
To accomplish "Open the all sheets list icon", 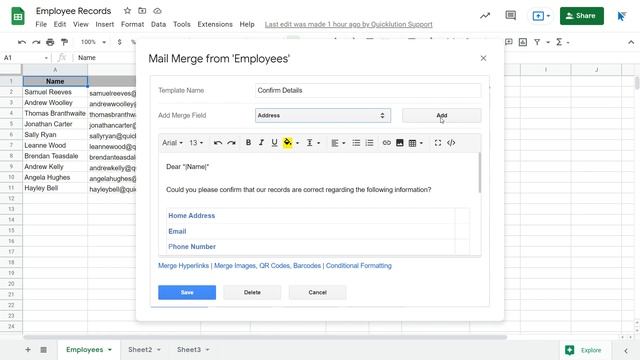I will point(43,350).
